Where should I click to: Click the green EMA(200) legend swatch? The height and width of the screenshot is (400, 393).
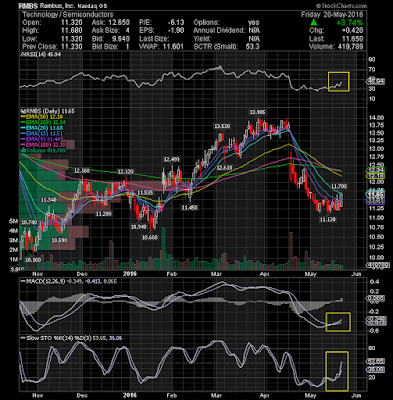(x=23, y=122)
